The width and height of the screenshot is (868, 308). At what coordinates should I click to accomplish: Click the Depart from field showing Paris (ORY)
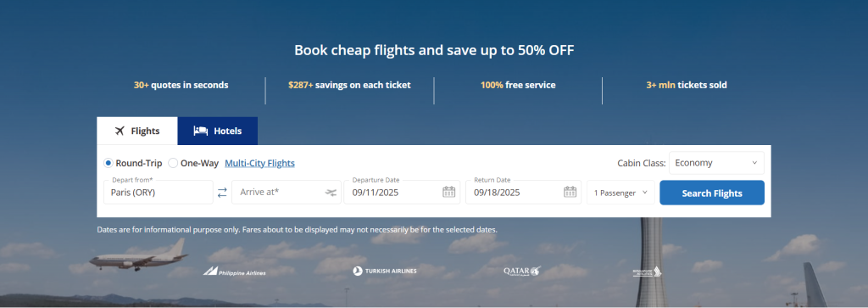click(x=159, y=193)
